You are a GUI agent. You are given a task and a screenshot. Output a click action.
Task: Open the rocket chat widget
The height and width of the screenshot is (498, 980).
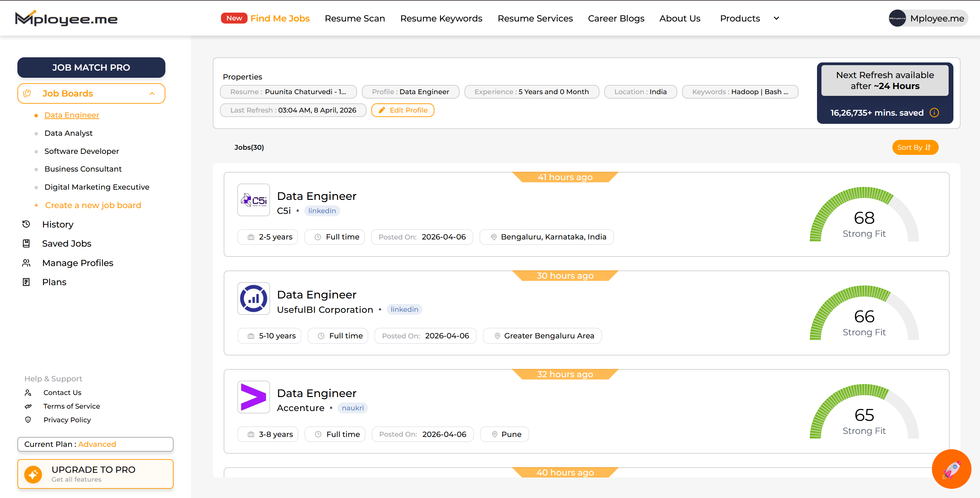(951, 469)
